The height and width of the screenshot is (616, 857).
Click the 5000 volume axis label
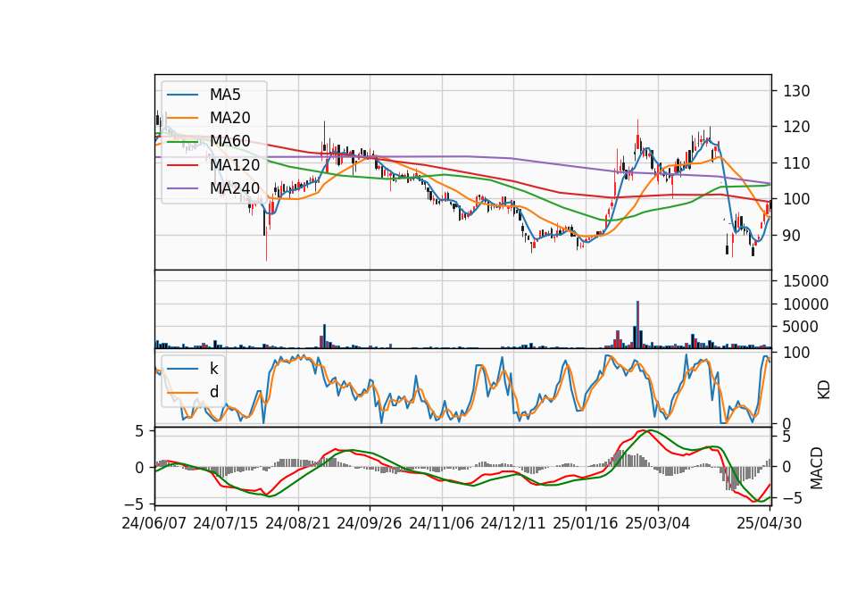tap(801, 327)
